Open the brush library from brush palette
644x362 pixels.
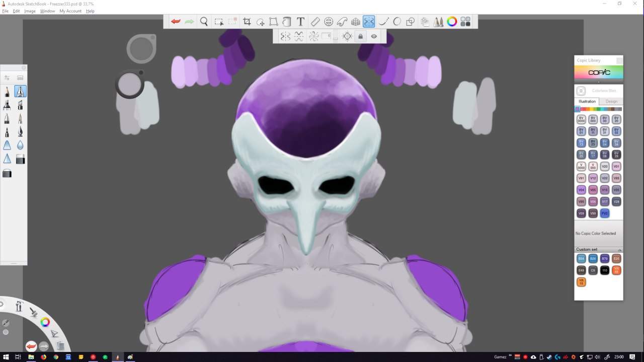[20, 78]
